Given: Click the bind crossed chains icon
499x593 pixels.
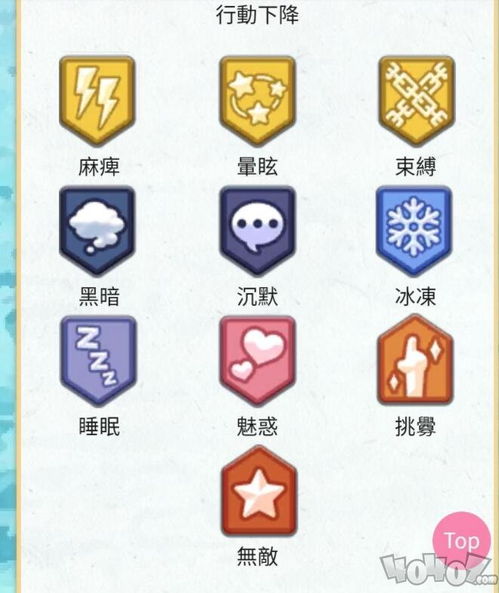Looking at the screenshot, I should [x=416, y=101].
